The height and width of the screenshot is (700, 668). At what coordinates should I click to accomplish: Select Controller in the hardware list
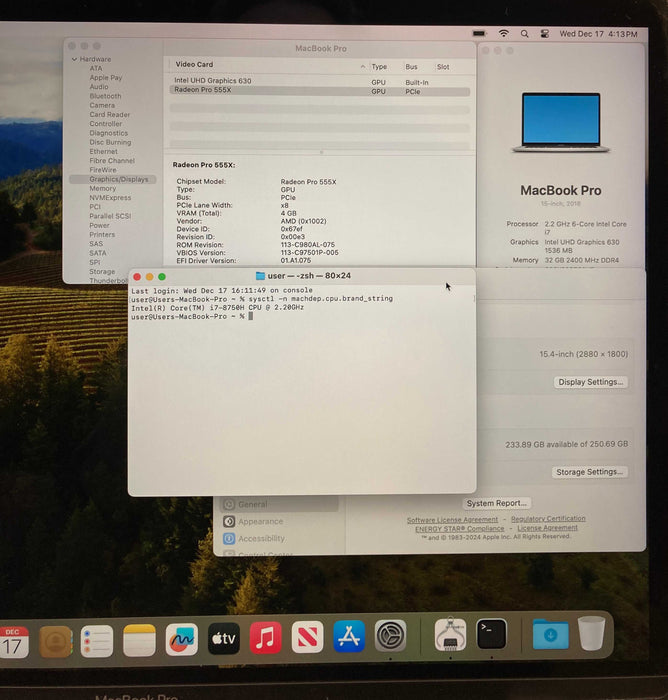pyautogui.click(x=106, y=124)
